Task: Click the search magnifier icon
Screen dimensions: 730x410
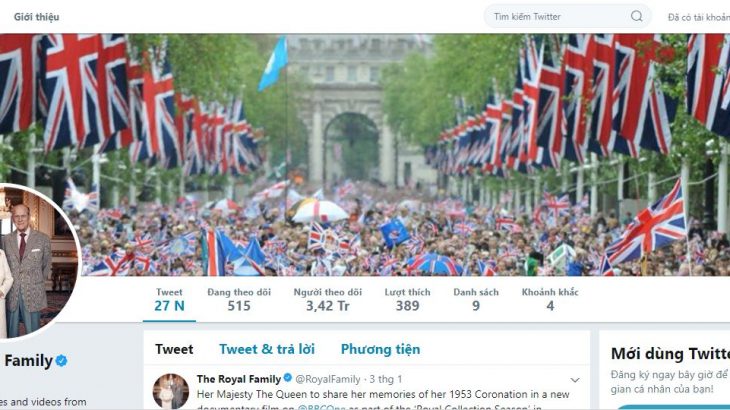Action: pos(636,16)
